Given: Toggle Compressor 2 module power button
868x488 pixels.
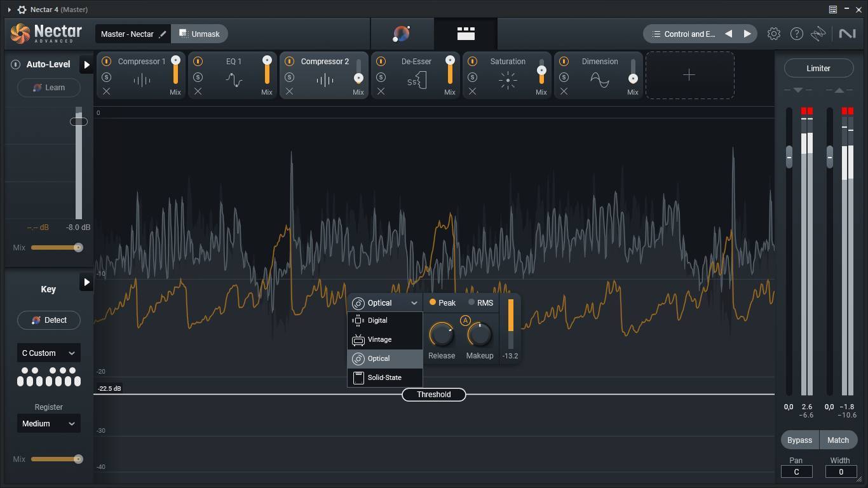Looking at the screenshot, I should 289,62.
